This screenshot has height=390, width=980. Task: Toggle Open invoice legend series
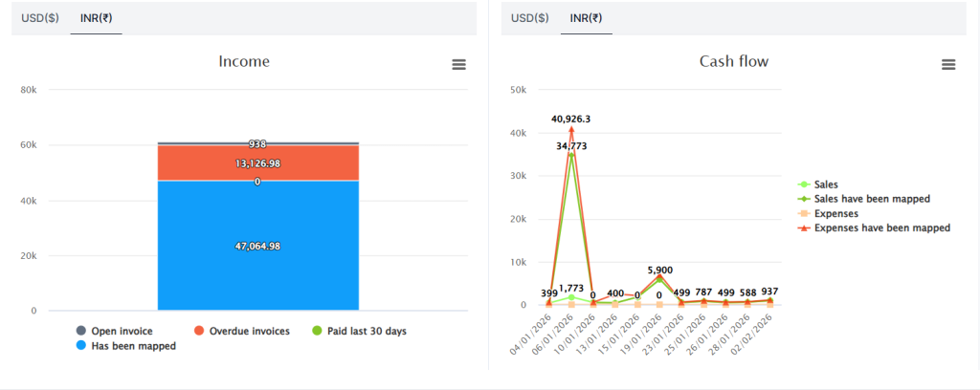pyautogui.click(x=120, y=331)
